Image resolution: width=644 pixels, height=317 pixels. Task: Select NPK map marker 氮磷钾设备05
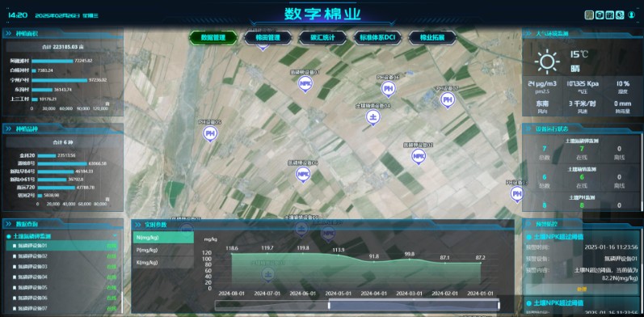click(303, 175)
